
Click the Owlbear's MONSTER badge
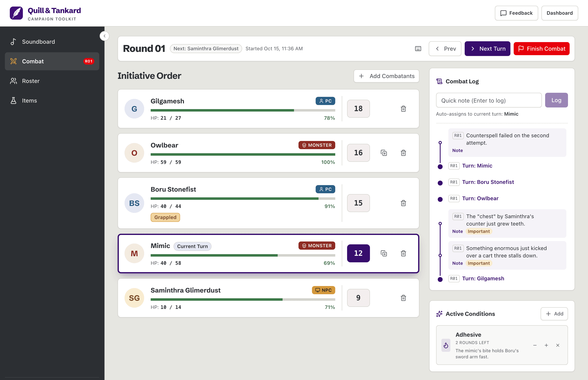click(316, 145)
